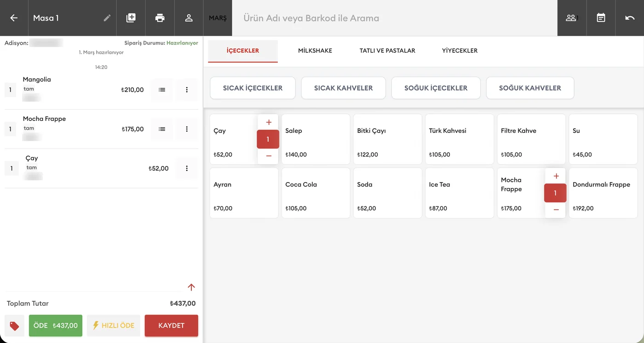Edit table name with the pencil icon
644x343 pixels.
tap(107, 18)
